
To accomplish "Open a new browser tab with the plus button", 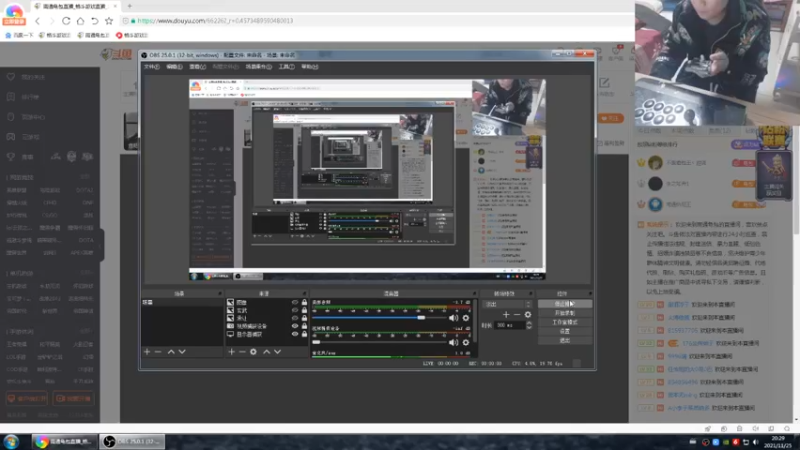I will (x=130, y=6).
